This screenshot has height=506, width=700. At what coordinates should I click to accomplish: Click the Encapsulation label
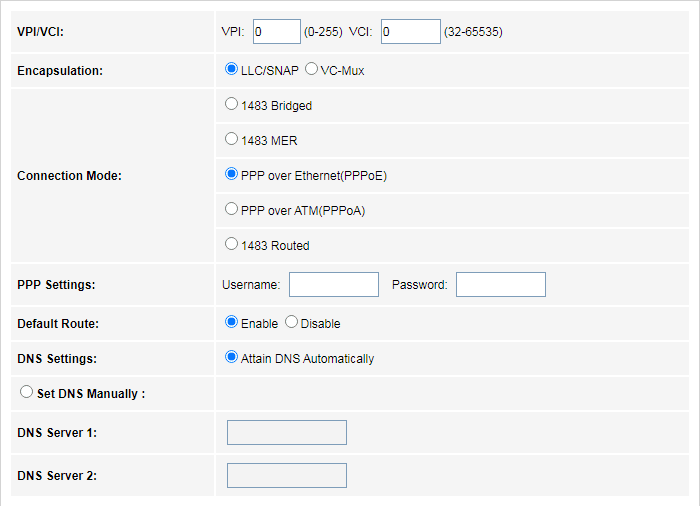click(60, 71)
